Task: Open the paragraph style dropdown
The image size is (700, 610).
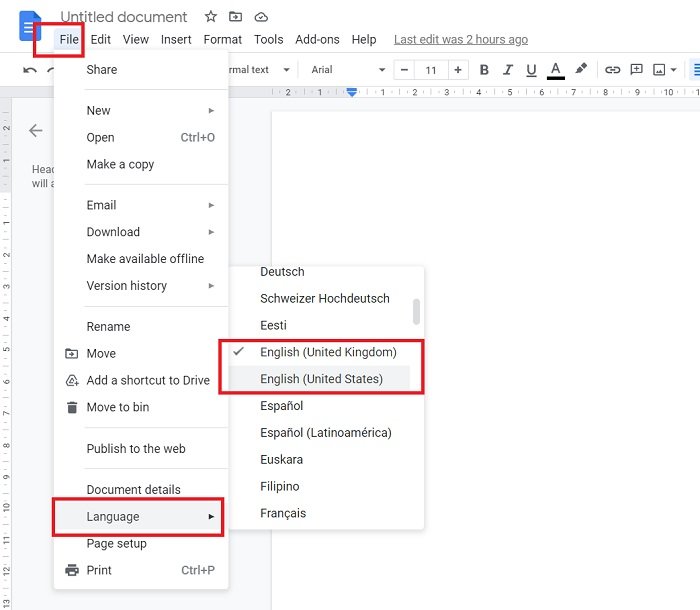Action: pos(258,70)
